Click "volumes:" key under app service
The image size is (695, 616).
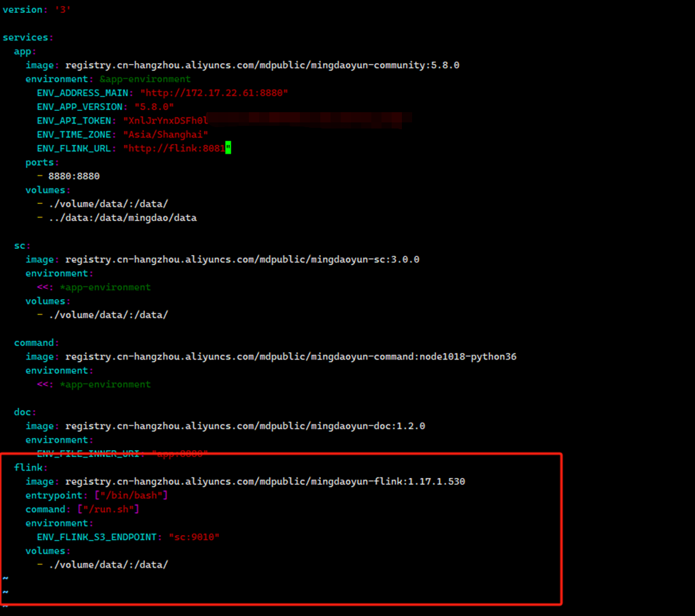click(48, 190)
